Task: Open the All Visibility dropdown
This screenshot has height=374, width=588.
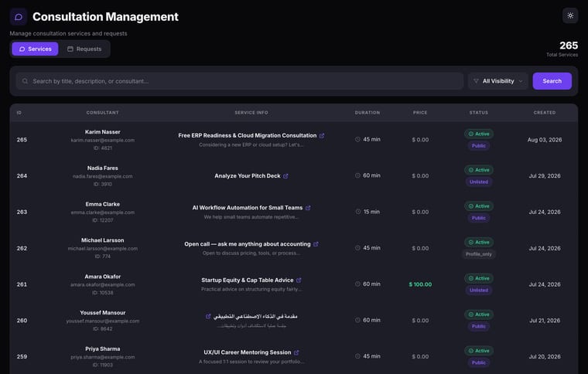Action: [x=498, y=81]
